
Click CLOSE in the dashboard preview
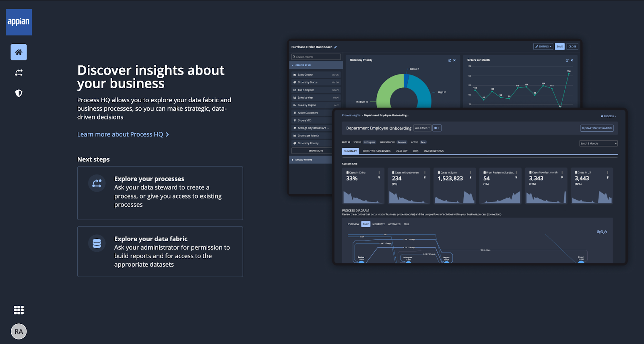(x=572, y=46)
